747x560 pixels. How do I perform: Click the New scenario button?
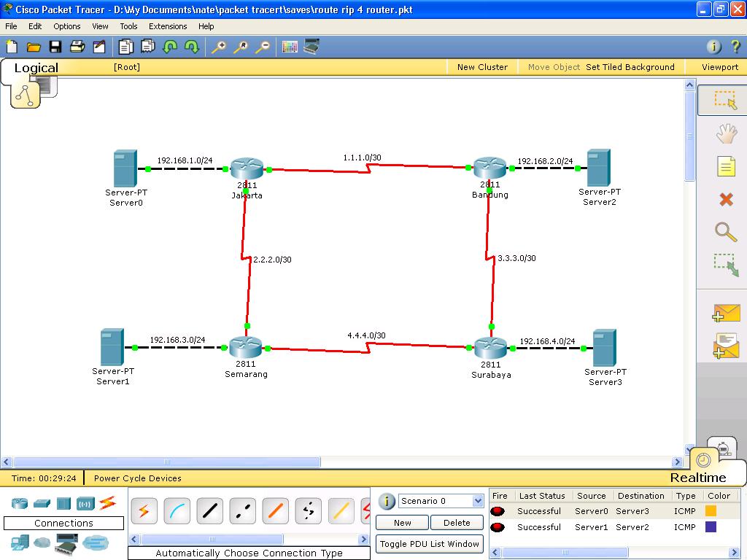click(403, 523)
